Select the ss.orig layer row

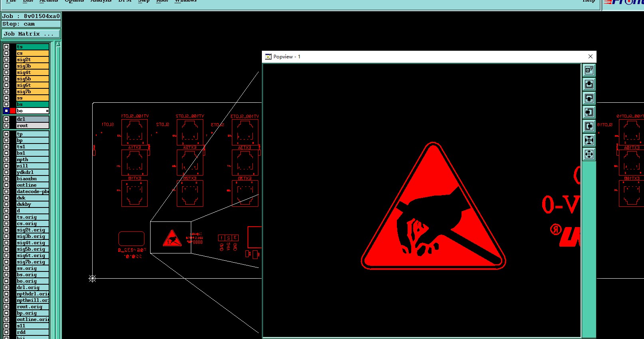[x=32, y=268]
